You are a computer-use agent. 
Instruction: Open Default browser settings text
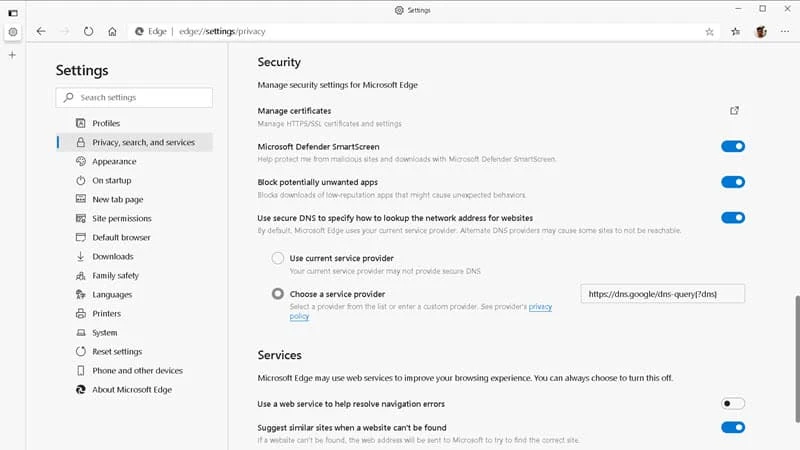pyautogui.click(x=121, y=237)
